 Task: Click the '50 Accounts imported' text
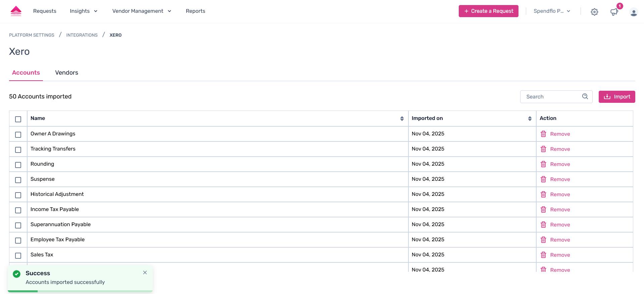[40, 96]
